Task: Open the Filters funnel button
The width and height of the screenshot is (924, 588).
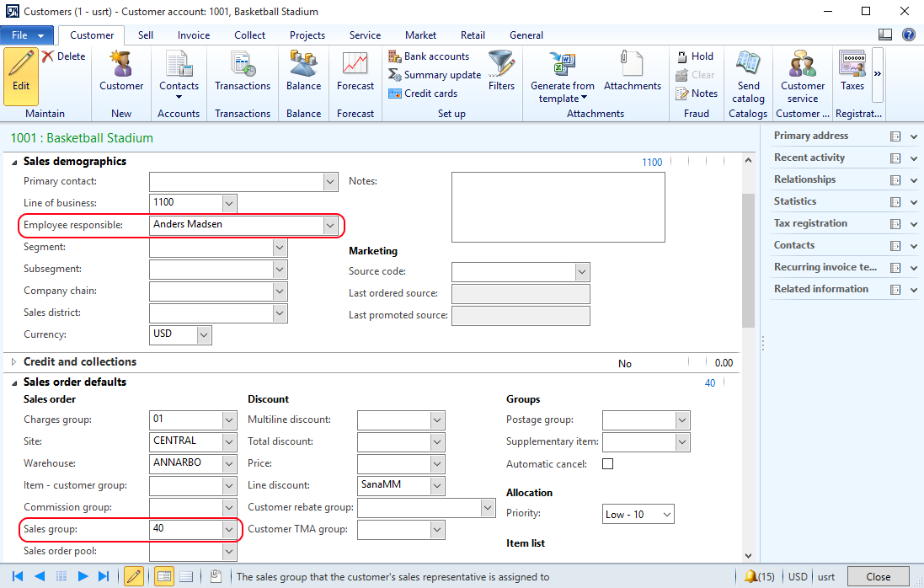Action: 501,71
